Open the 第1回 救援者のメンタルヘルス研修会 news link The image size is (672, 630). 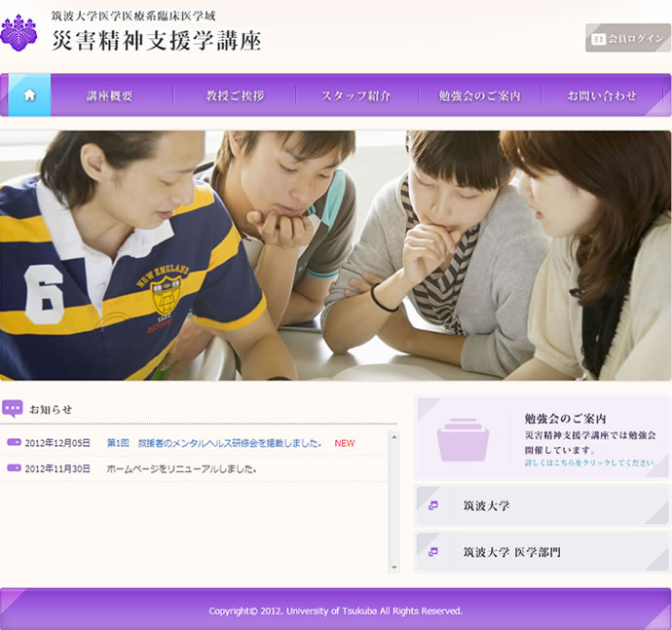214,443
